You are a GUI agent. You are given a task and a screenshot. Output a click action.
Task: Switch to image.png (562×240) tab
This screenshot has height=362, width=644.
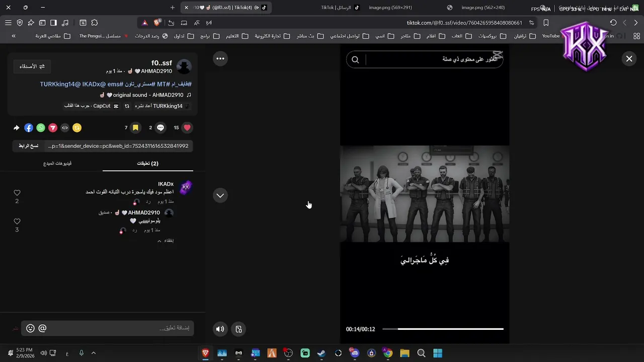pyautogui.click(x=483, y=8)
